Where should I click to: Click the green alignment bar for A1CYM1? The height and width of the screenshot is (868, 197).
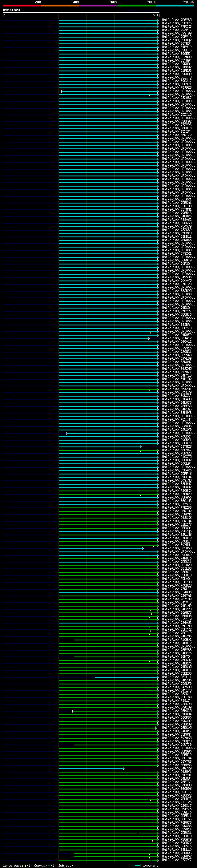click(x=108, y=775)
